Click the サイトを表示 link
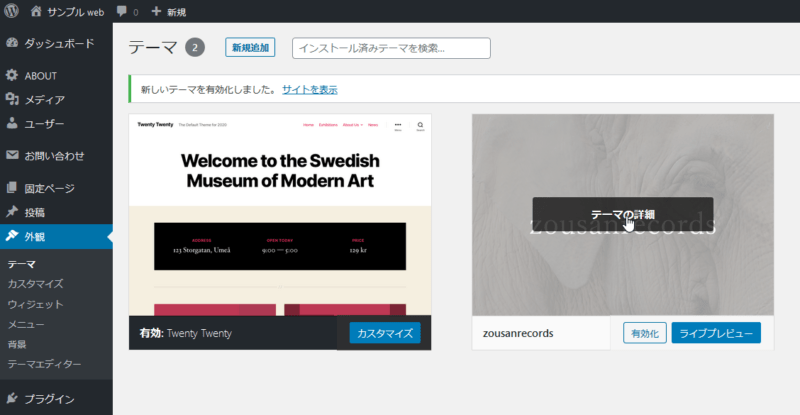 309,89
